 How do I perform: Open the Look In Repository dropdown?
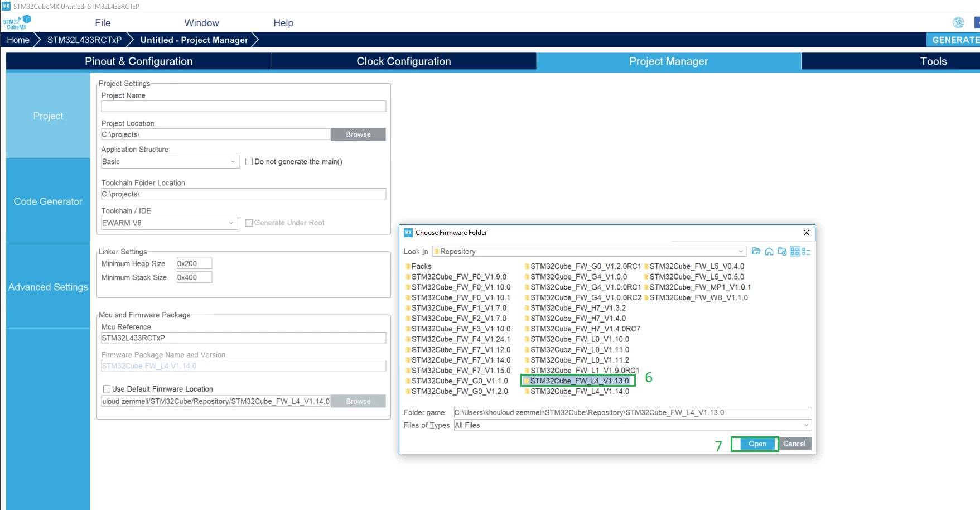(589, 252)
